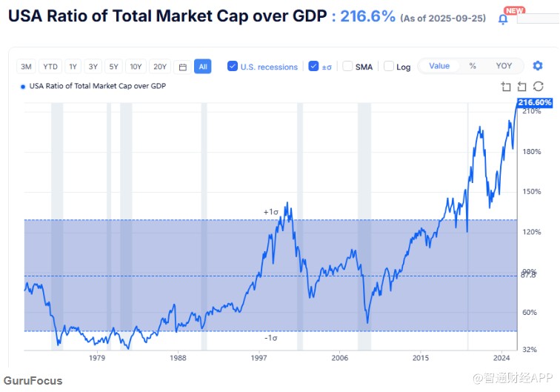Open the custom date range calendar
Image resolution: width=560 pixels, height=392 pixels.
(183, 67)
